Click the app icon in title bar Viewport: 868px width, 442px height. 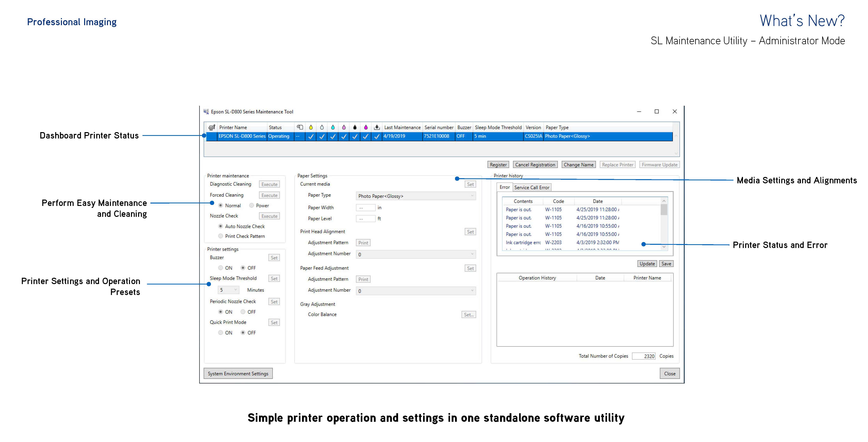pos(206,111)
